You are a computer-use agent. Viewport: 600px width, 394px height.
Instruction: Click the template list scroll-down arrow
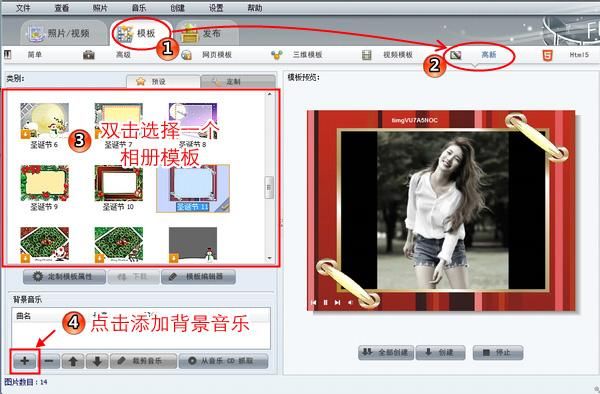270,259
